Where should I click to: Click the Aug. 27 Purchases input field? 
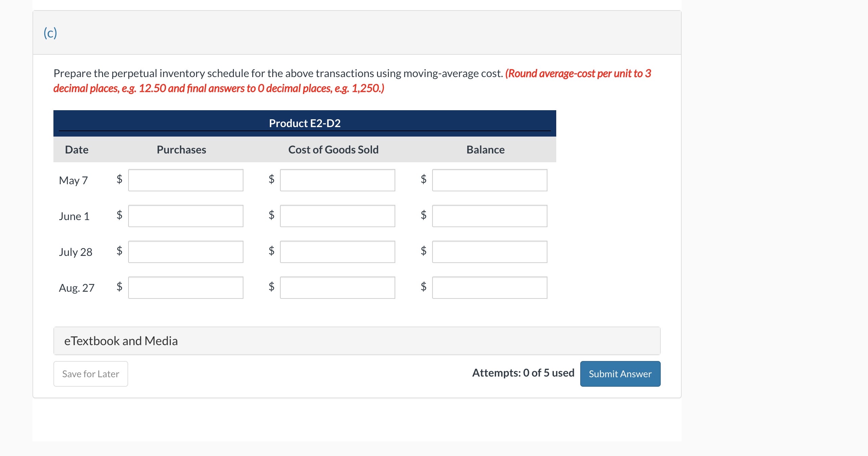coord(185,288)
